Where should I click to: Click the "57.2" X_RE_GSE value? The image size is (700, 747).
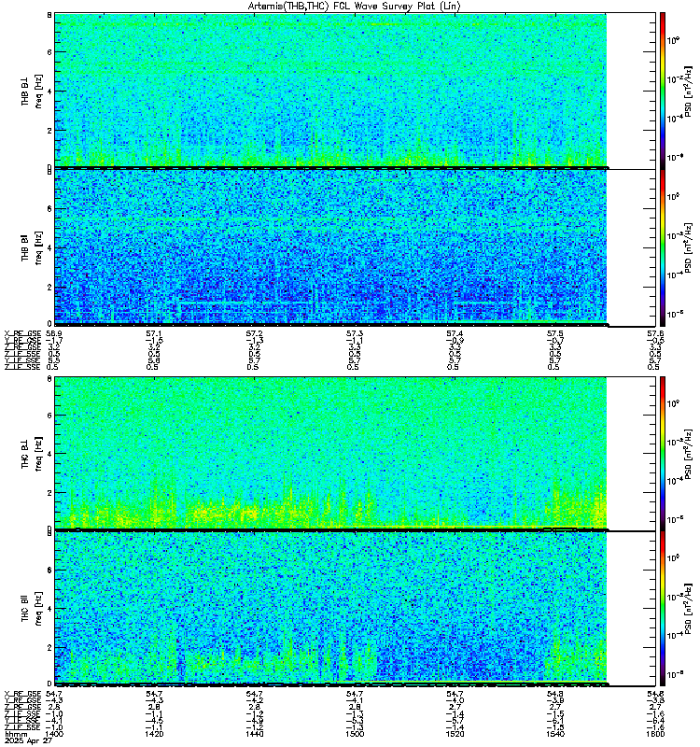tap(254, 333)
